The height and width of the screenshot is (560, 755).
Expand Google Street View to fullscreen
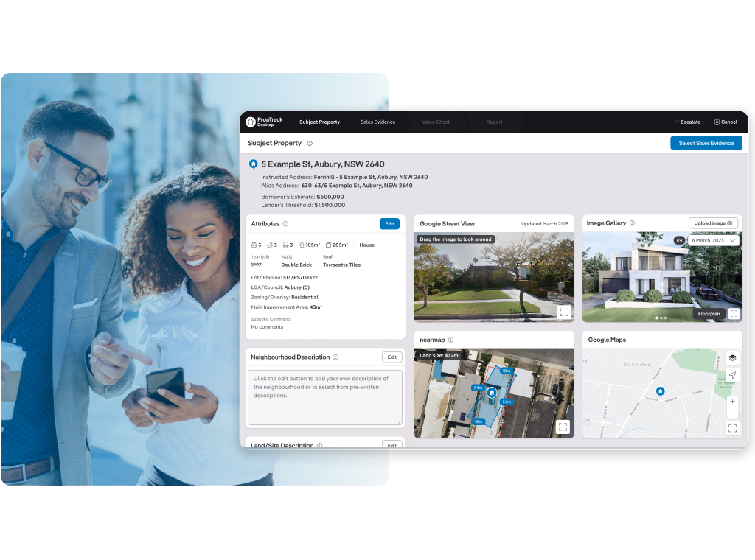(564, 312)
